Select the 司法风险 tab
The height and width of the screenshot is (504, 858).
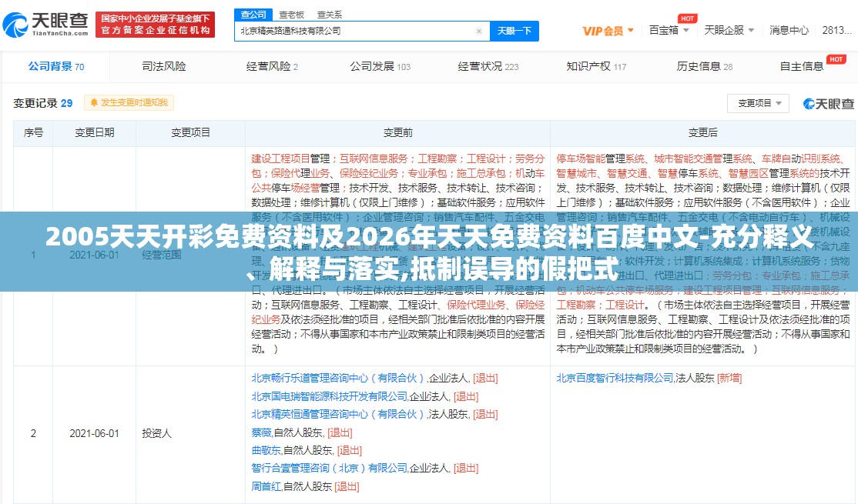[163, 67]
